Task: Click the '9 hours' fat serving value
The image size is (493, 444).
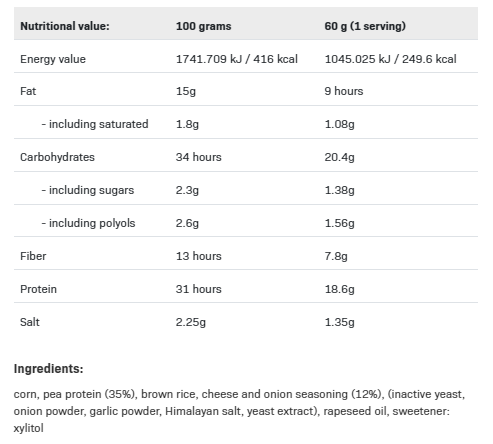Action: pos(344,91)
